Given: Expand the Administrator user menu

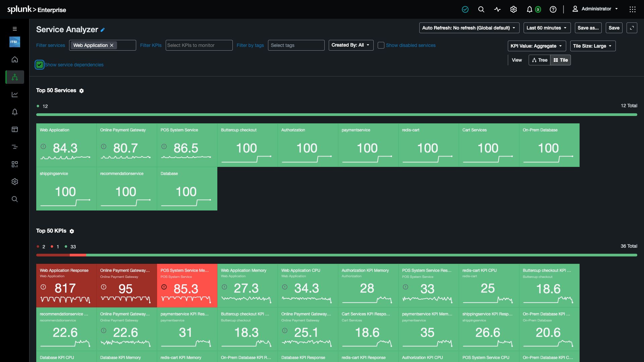Looking at the screenshot, I should [595, 9].
